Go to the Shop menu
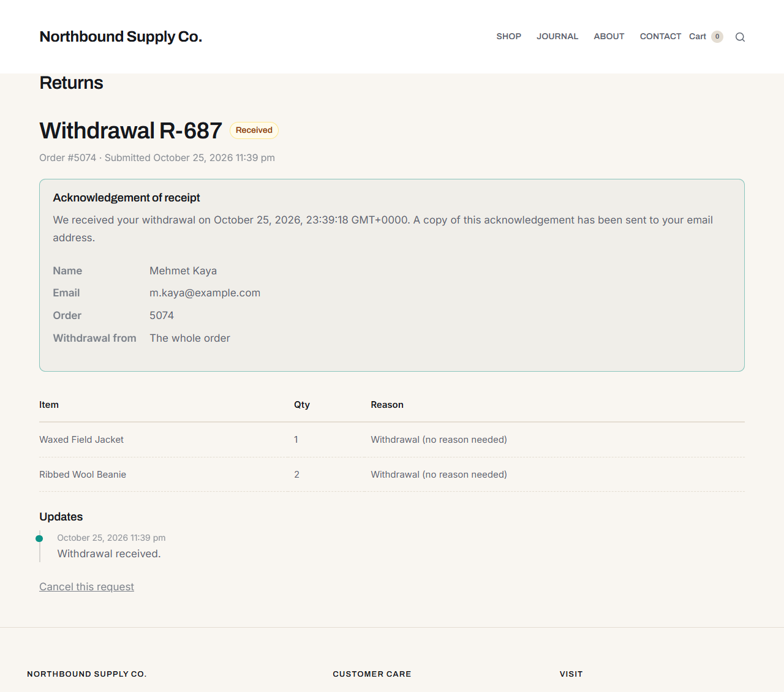Viewport: 784px width, 692px height. point(508,37)
